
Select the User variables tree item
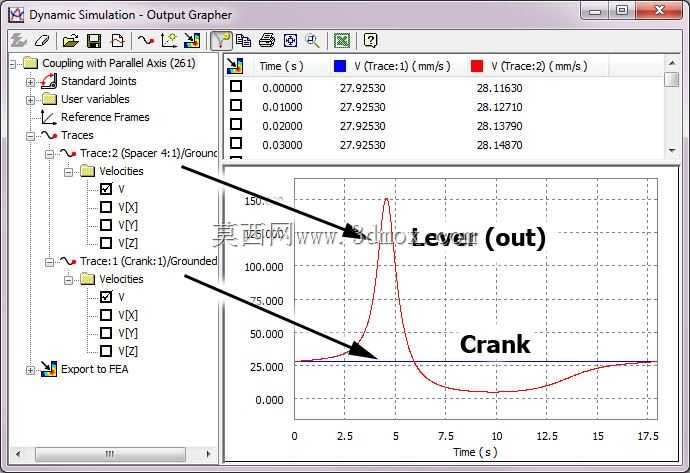coord(95,99)
